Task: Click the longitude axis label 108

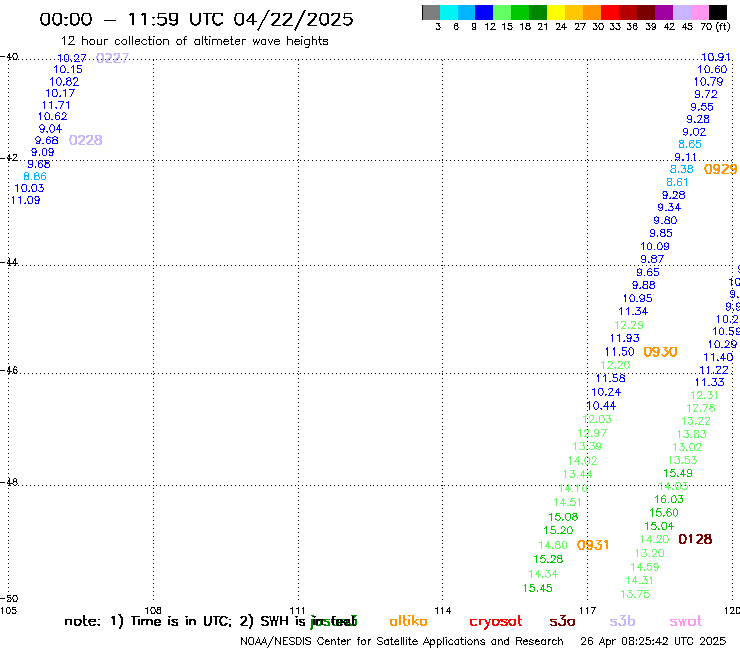Action: coord(153,610)
